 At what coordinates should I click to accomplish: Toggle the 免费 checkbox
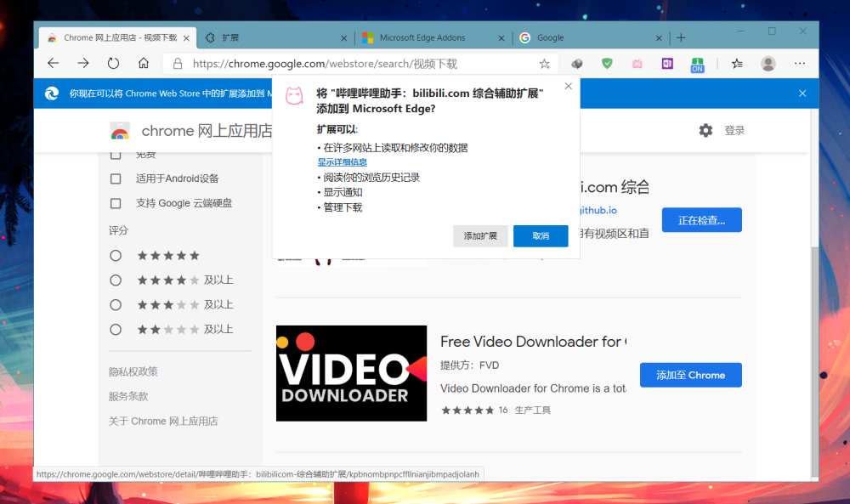point(116,156)
